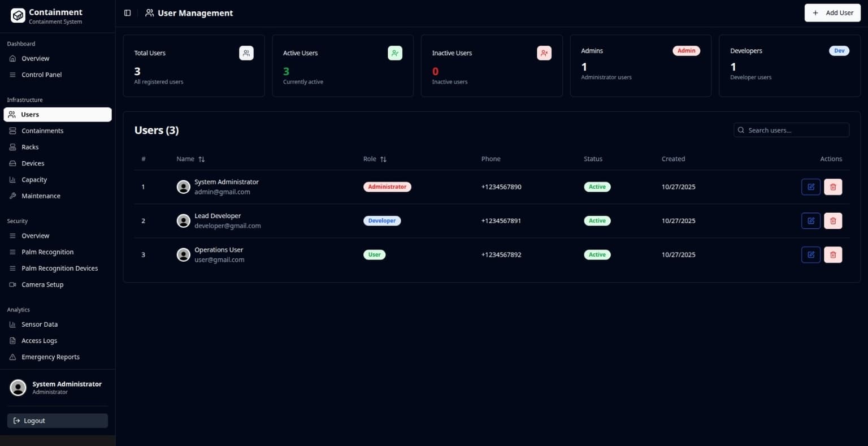The image size is (868, 446).
Task: Collapse the sidebar using the panel toggle icon
Action: pyautogui.click(x=127, y=12)
